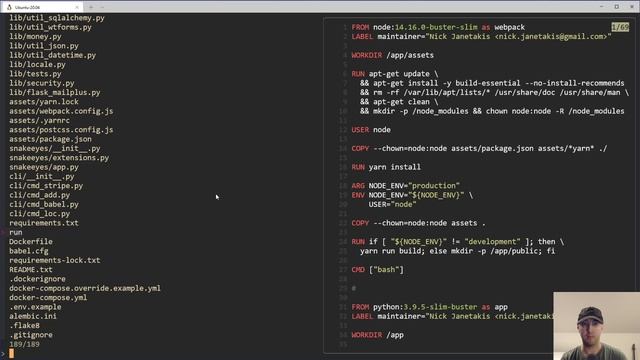Click the RUN apt-get update line
640x360 pixels.
point(395,74)
